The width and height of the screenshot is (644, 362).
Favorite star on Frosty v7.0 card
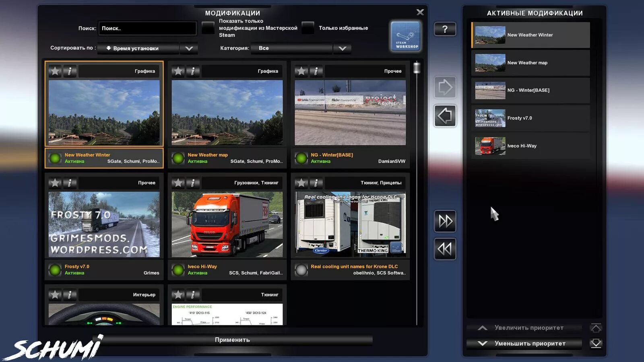[55, 183]
